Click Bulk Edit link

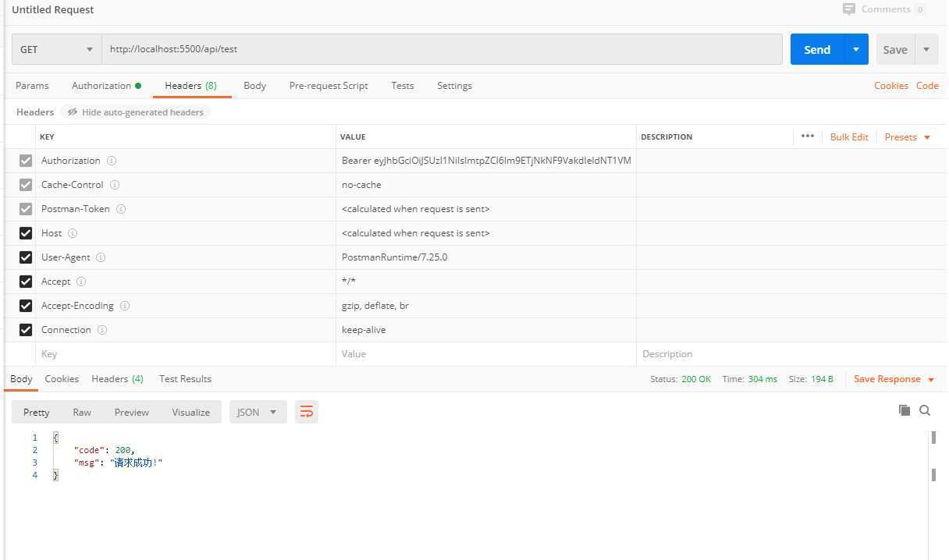click(x=849, y=137)
